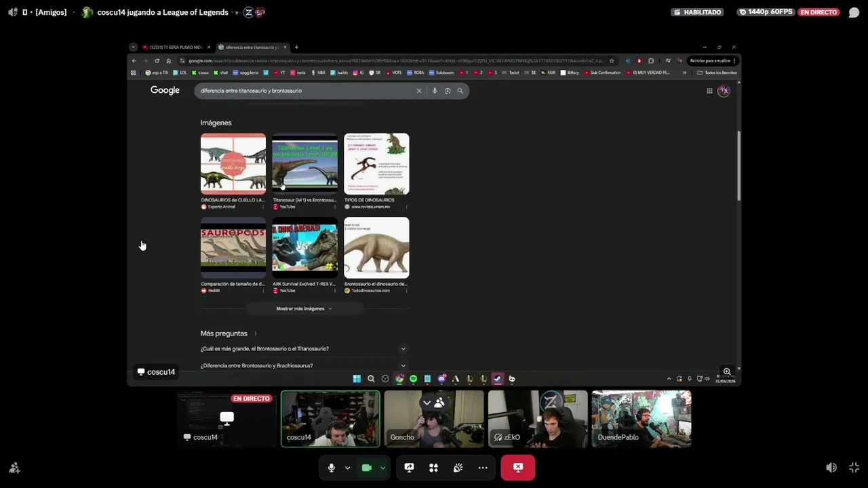Open options dots next to Más preguntas

tap(256, 333)
